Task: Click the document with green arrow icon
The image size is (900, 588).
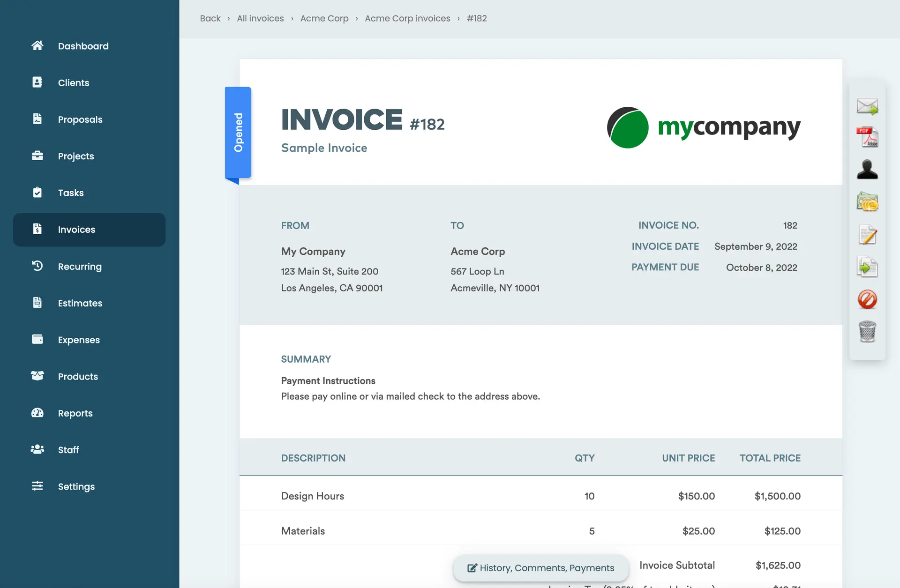Action: click(867, 267)
